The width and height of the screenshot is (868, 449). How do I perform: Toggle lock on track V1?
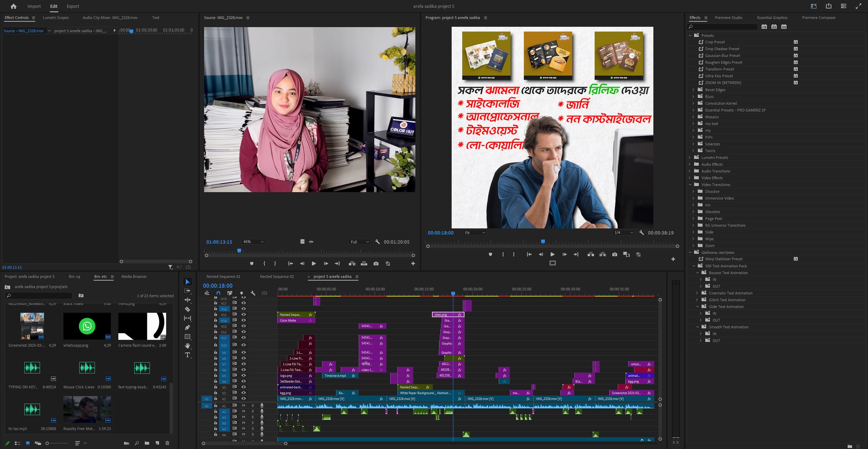coord(215,399)
